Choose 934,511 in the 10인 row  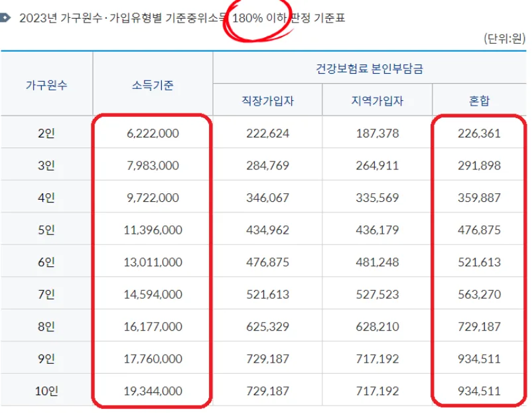pos(479,391)
